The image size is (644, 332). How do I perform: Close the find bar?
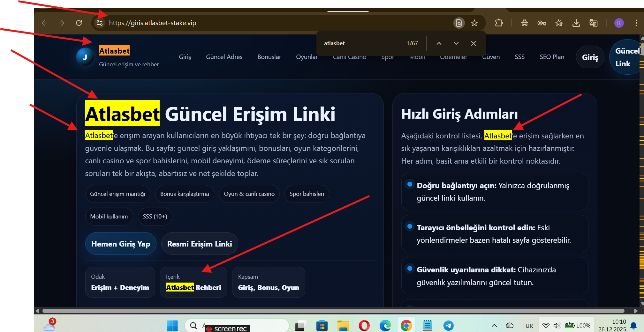(x=474, y=43)
